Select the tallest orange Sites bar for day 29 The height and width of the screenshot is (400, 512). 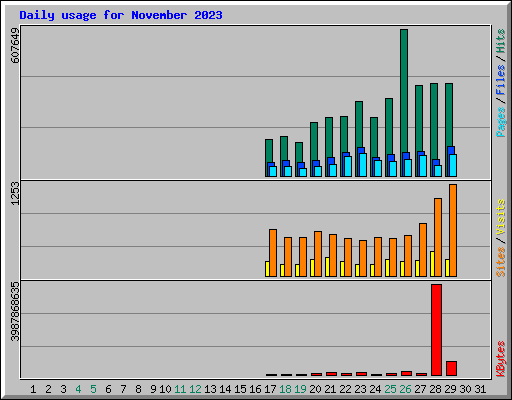pos(453,230)
